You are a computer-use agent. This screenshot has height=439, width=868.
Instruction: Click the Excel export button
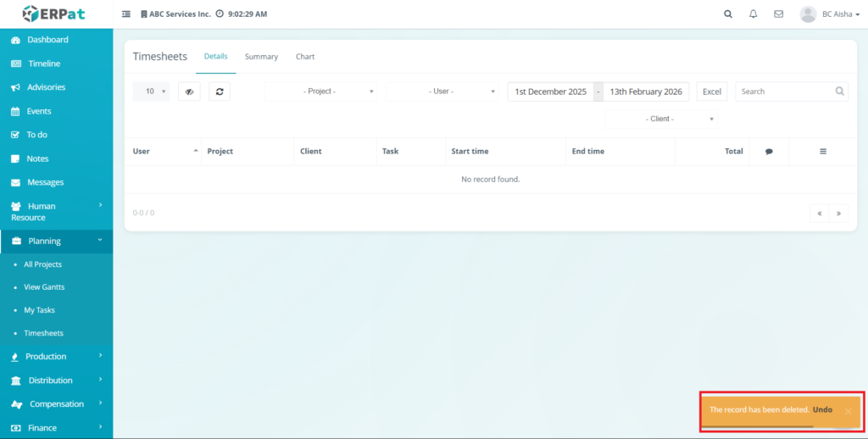tap(712, 92)
